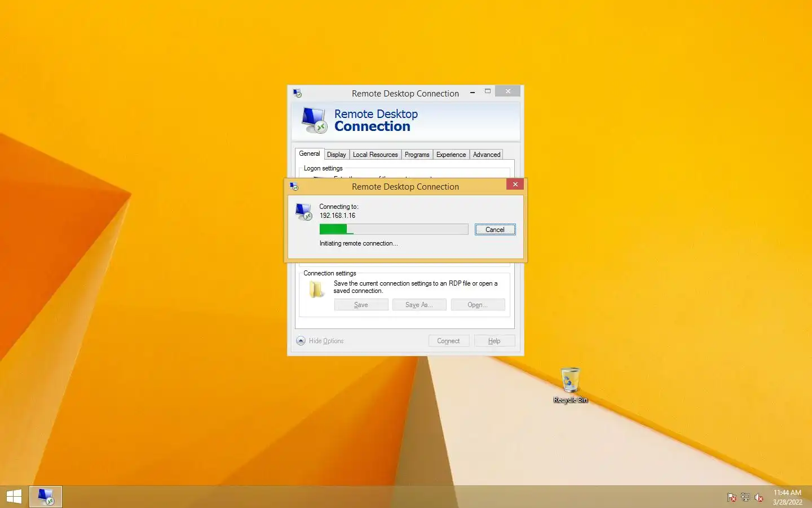
Task: Minimize the Remote Desktop Connection window
Action: [473, 92]
